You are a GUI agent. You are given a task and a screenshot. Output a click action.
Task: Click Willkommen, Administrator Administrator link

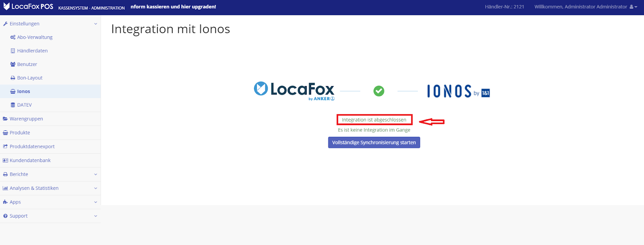(x=581, y=7)
